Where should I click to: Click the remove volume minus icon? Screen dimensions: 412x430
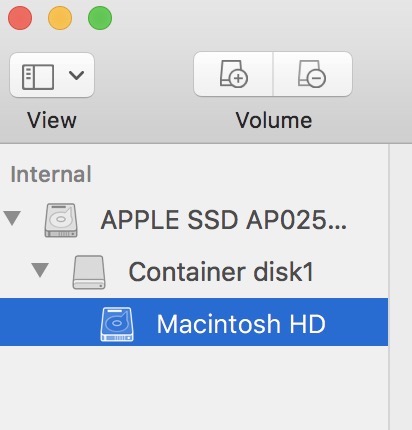tap(312, 74)
